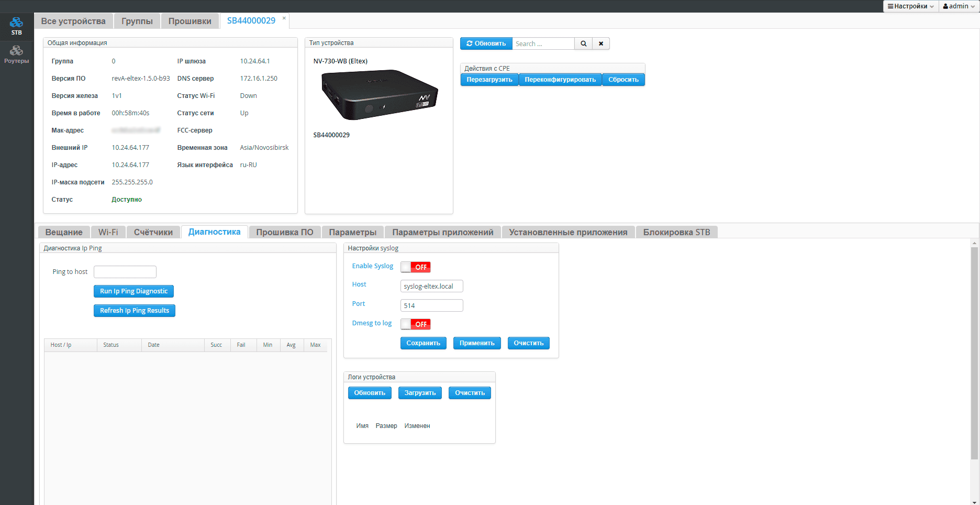Click the NV-730-WB device image
This screenshot has height=505, width=980.
tap(379, 95)
